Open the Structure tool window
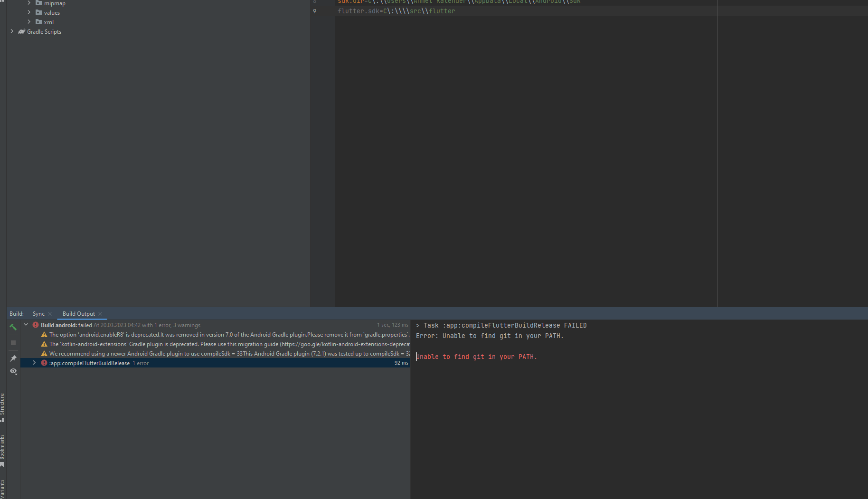Screen dimensions: 868x499 coord(2,407)
